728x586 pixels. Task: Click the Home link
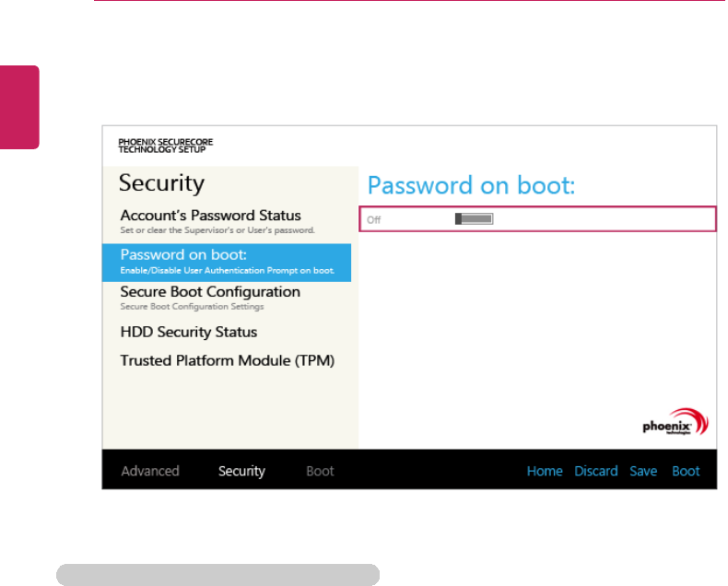pos(545,471)
